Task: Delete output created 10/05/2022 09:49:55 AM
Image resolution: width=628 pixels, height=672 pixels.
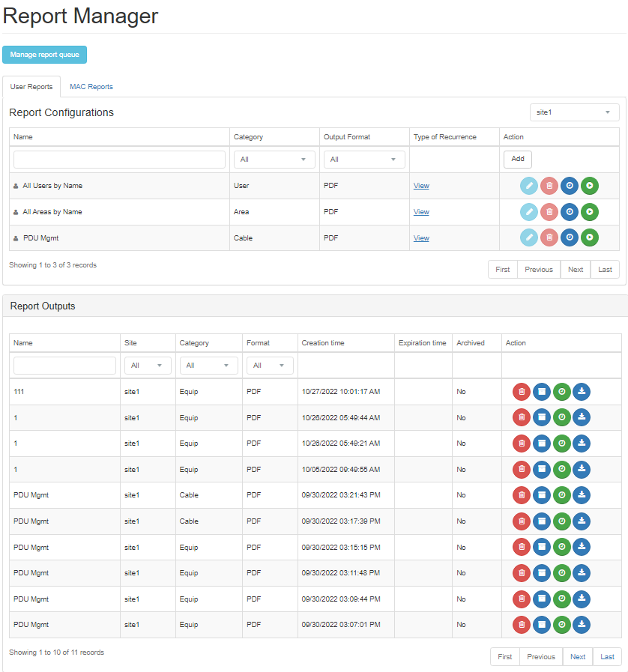Action: 522,470
